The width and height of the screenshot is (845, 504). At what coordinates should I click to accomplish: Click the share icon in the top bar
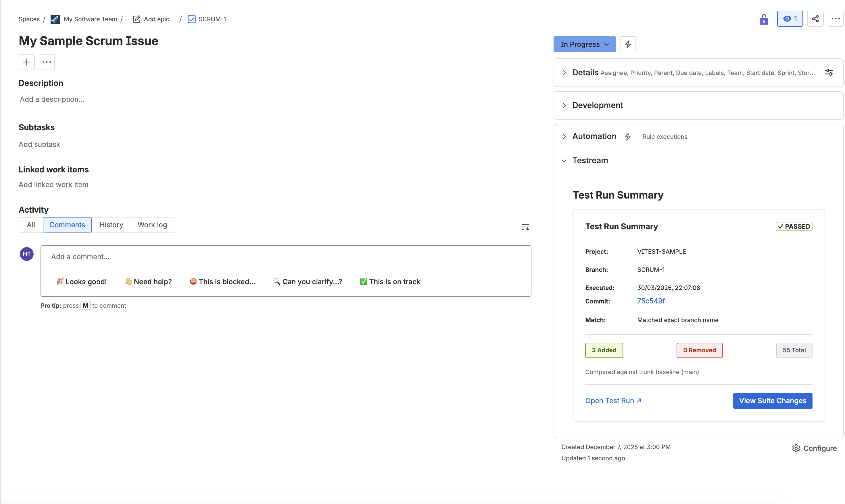click(815, 19)
